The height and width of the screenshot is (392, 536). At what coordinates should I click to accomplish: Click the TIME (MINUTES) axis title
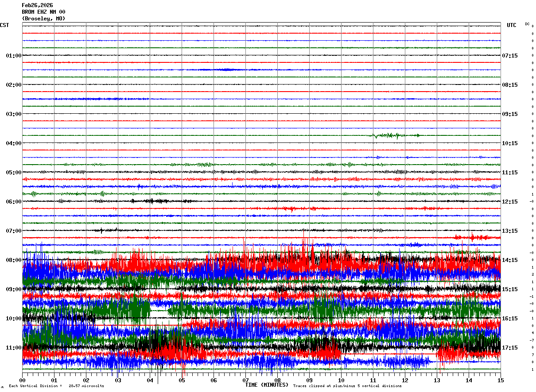(267, 385)
